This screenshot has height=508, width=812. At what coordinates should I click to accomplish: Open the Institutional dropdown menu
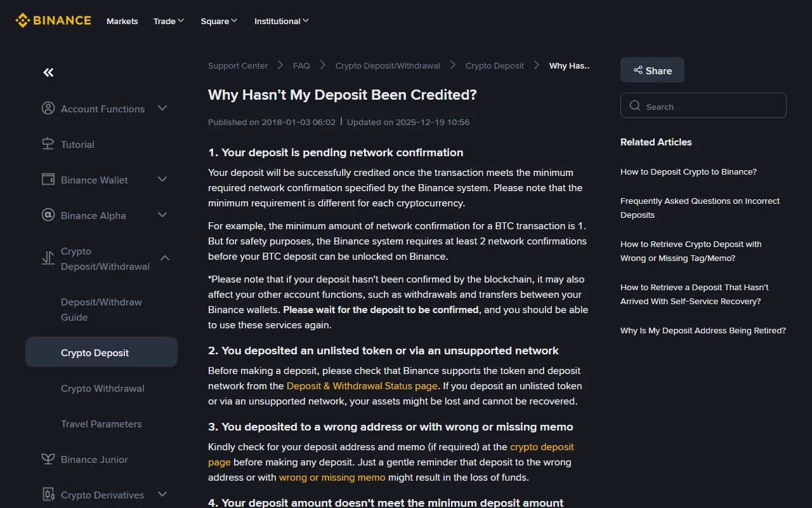tap(282, 21)
